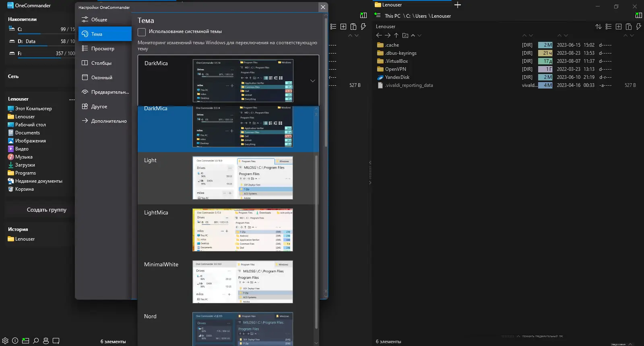Click the date column sort-up chevron in right pane
This screenshot has height=346, width=644.
pyautogui.click(x=560, y=35)
